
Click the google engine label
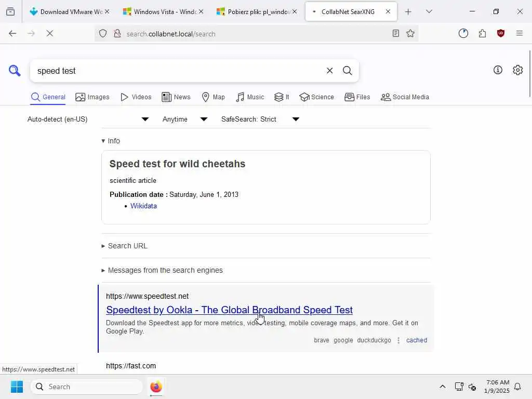pyautogui.click(x=343, y=340)
